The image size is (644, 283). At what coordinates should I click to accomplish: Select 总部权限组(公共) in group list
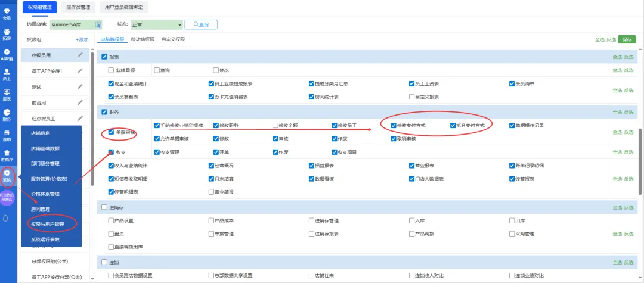click(55, 260)
